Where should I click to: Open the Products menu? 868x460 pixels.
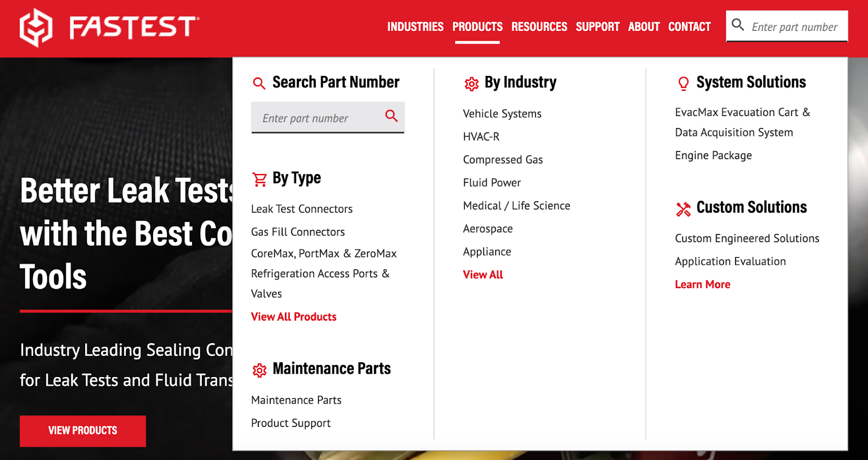[477, 27]
